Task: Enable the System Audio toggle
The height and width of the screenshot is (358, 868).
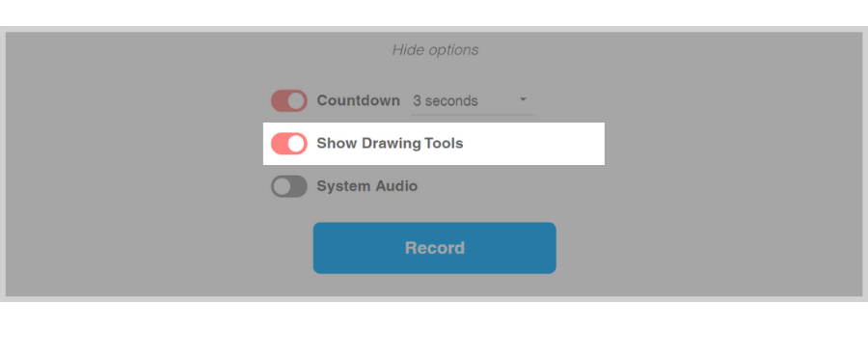Action: tap(289, 186)
